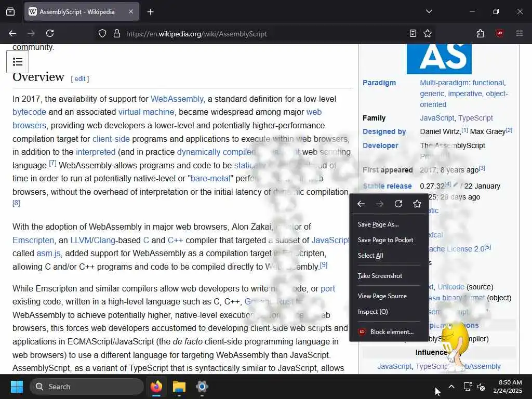532x399 pixels.
Task: Open the Extensions puzzle icon
Action: 480,33
